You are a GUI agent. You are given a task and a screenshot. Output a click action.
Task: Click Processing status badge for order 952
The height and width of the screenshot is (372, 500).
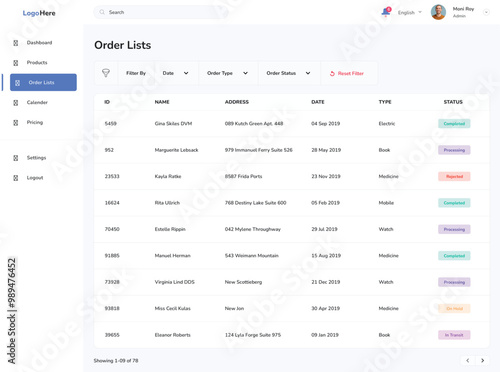click(454, 150)
